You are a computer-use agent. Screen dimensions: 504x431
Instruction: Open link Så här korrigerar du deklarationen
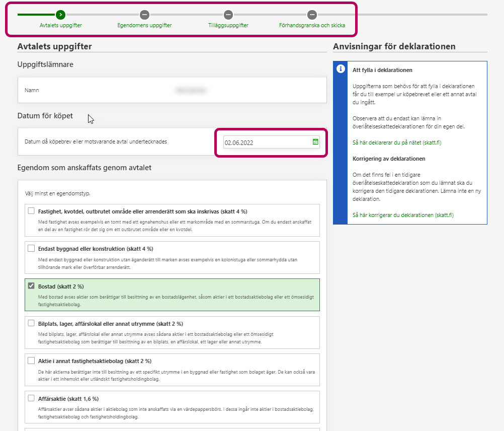(x=402, y=214)
